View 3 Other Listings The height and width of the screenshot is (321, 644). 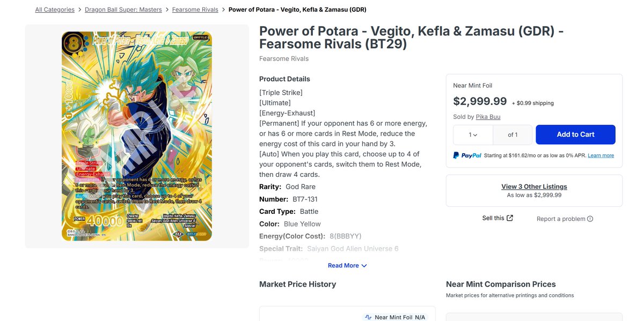(534, 186)
